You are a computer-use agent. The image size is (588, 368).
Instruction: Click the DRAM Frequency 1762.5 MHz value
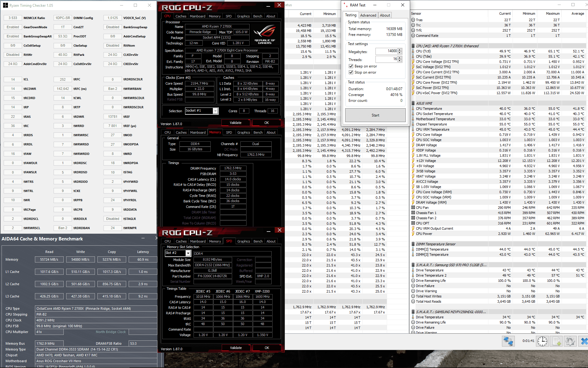[x=233, y=168]
